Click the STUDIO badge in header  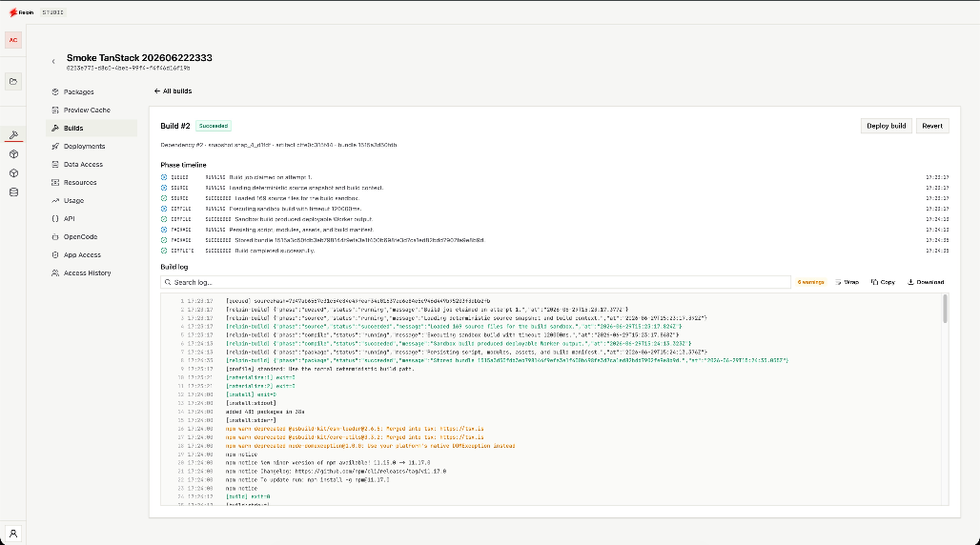click(x=53, y=12)
